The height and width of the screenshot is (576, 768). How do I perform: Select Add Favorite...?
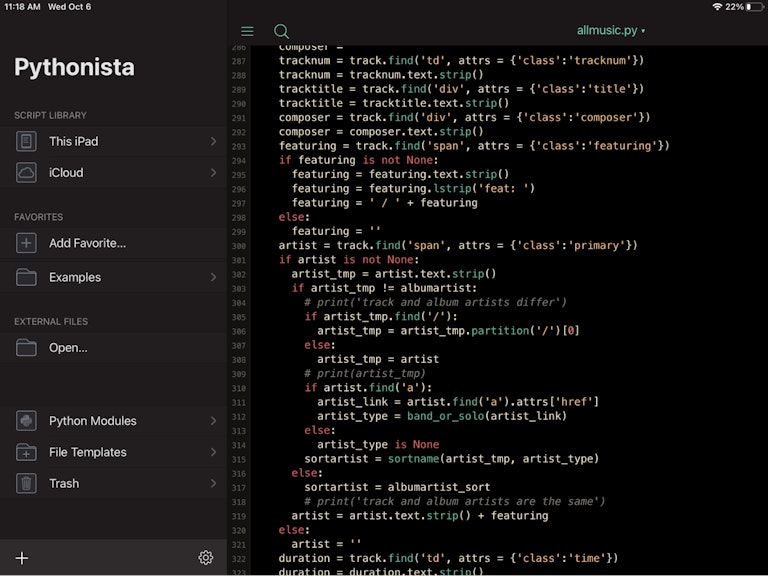coord(113,243)
